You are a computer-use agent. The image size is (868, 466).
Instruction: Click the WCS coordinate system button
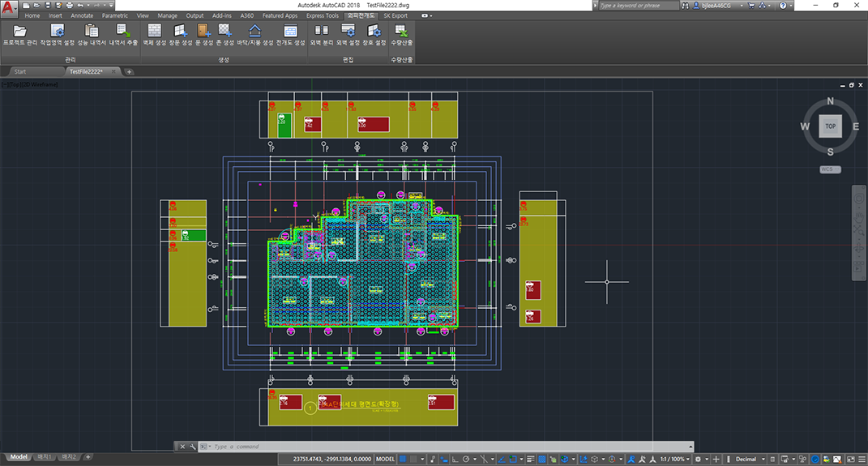[830, 169]
